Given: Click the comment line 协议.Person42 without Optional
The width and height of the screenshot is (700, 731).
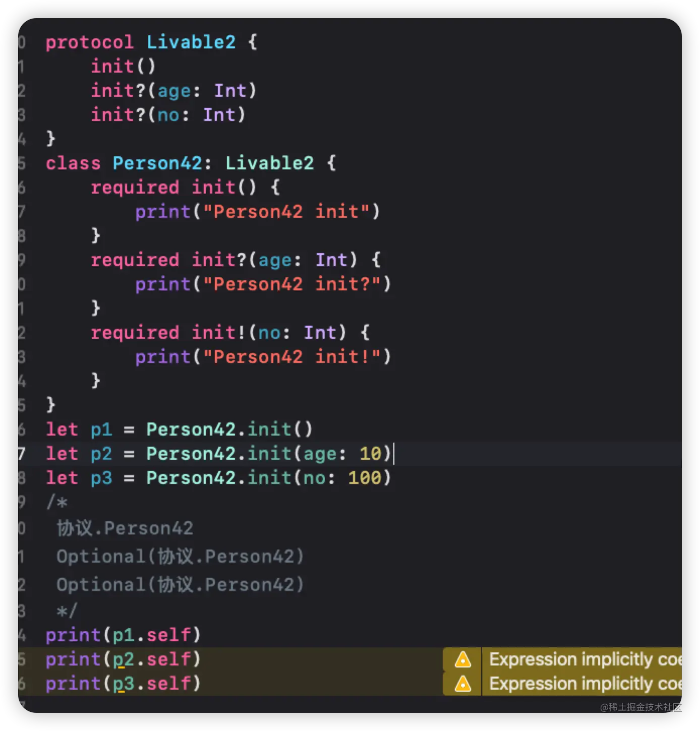Looking at the screenshot, I should 125,528.
